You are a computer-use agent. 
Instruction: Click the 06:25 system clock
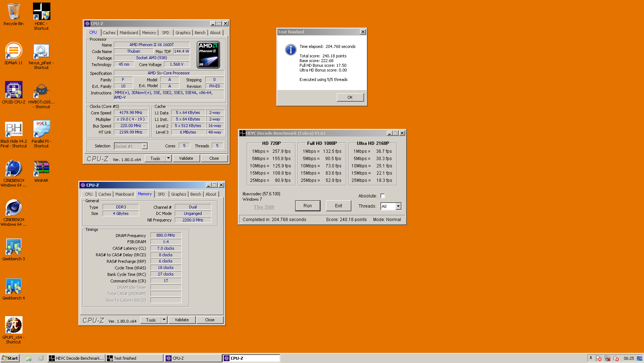point(629,358)
